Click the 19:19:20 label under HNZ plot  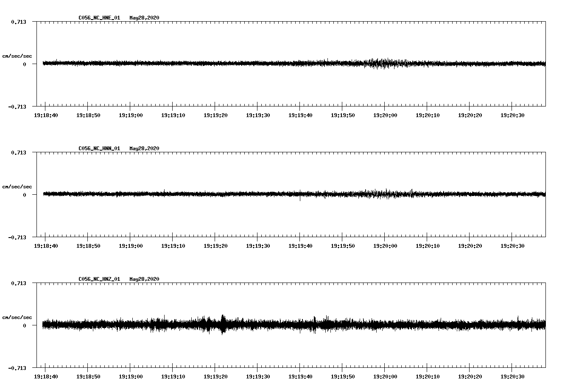click(x=215, y=377)
